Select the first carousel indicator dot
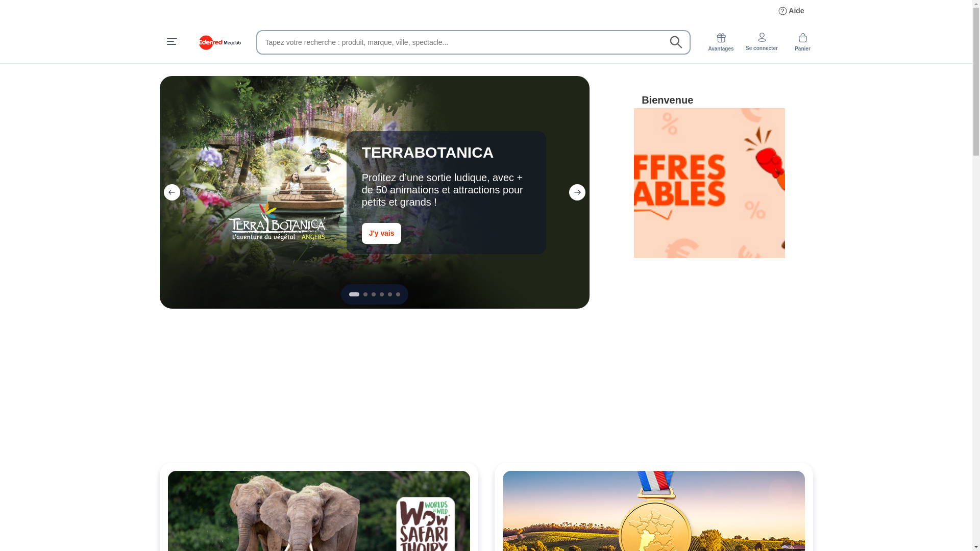This screenshot has width=980, height=551. coord(354,294)
